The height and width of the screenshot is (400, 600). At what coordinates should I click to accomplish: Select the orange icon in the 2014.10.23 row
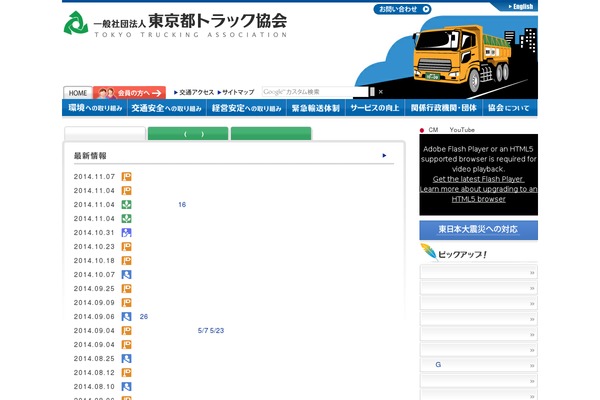126,247
